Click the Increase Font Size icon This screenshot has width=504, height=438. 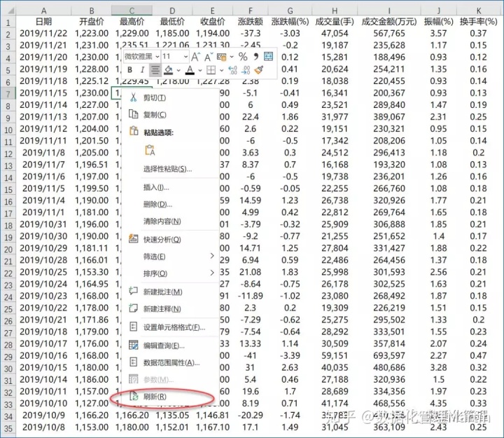tap(195, 57)
